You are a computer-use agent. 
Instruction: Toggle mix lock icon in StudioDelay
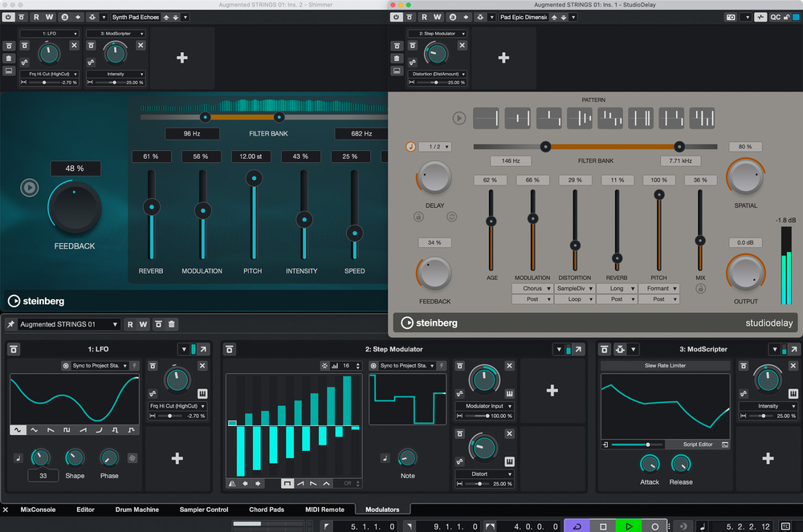700,289
